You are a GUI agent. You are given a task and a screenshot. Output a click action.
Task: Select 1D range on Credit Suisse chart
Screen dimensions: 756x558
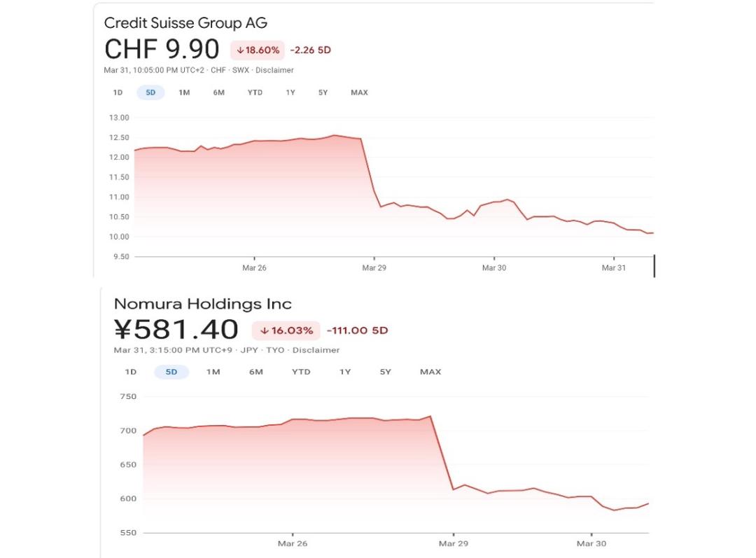(118, 92)
